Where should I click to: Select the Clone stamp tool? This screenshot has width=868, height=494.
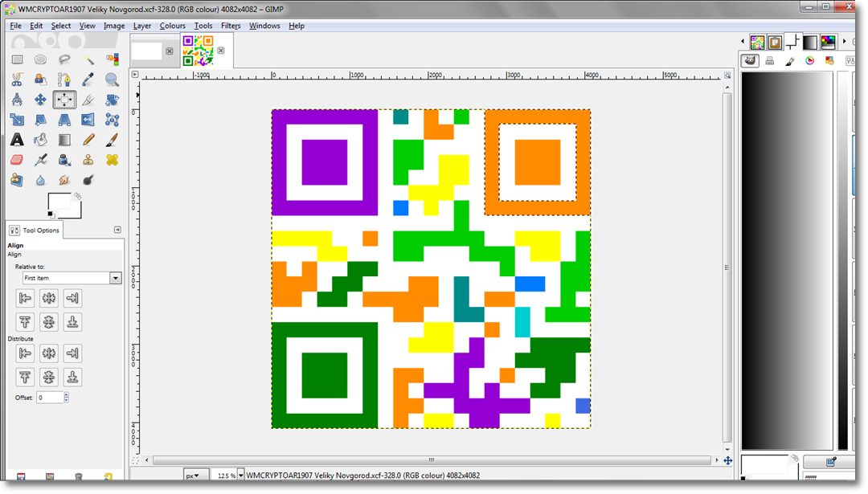pyautogui.click(x=88, y=160)
